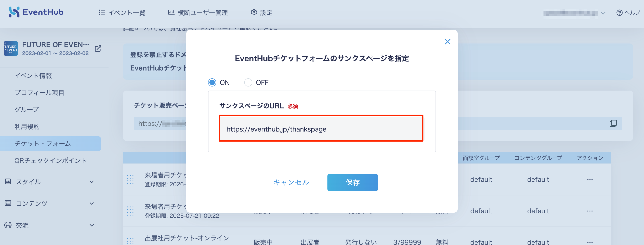Expand the コンテンツ section chevron
The height and width of the screenshot is (245, 644).
tap(92, 204)
